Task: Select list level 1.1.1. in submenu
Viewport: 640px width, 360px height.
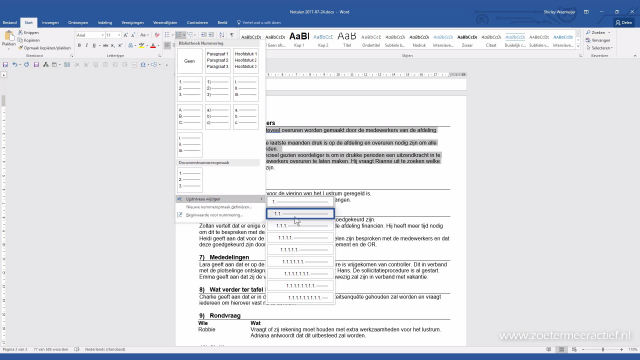Action: (300, 226)
